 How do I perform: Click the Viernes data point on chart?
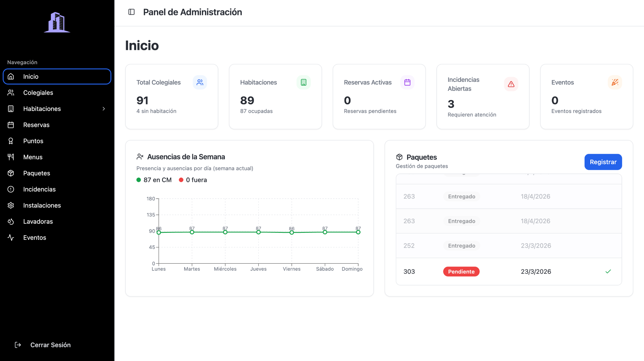coord(291,233)
